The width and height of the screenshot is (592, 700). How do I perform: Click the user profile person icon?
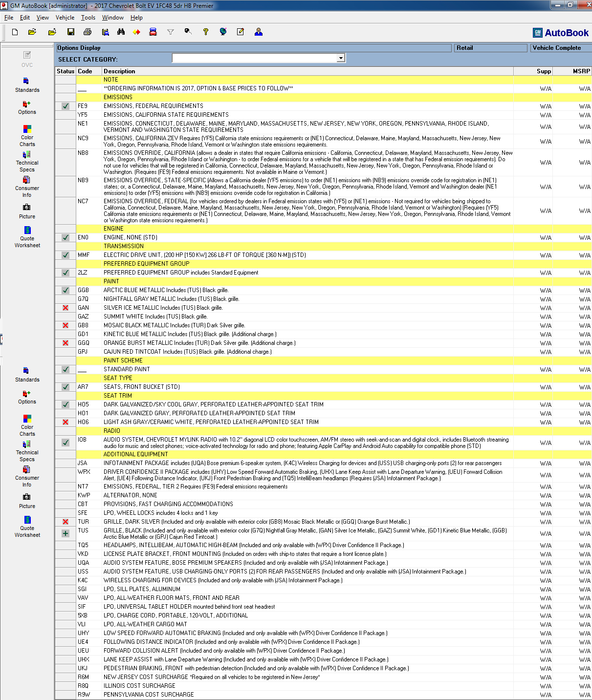click(259, 32)
